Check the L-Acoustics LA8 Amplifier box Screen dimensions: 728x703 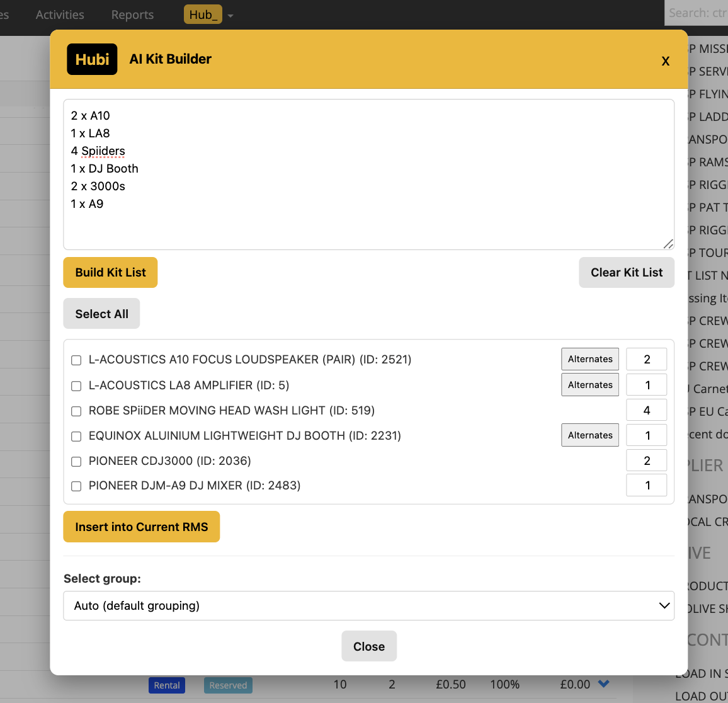tap(76, 386)
